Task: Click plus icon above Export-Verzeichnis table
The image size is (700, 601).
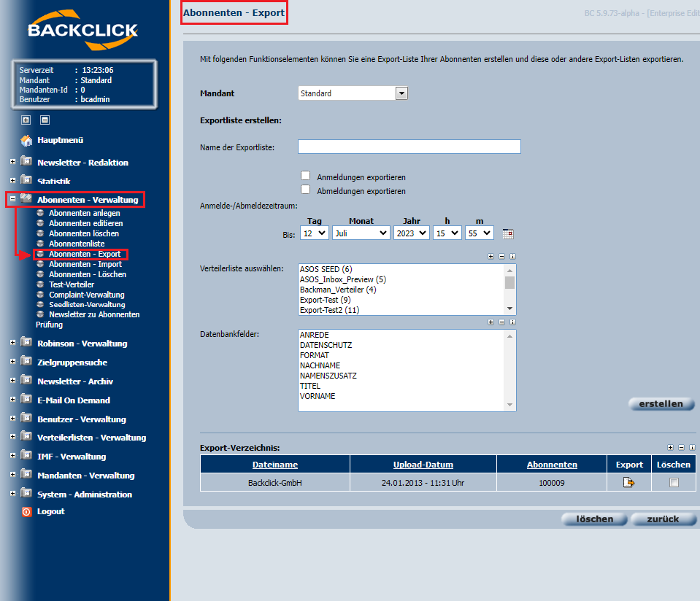Action: click(x=670, y=448)
